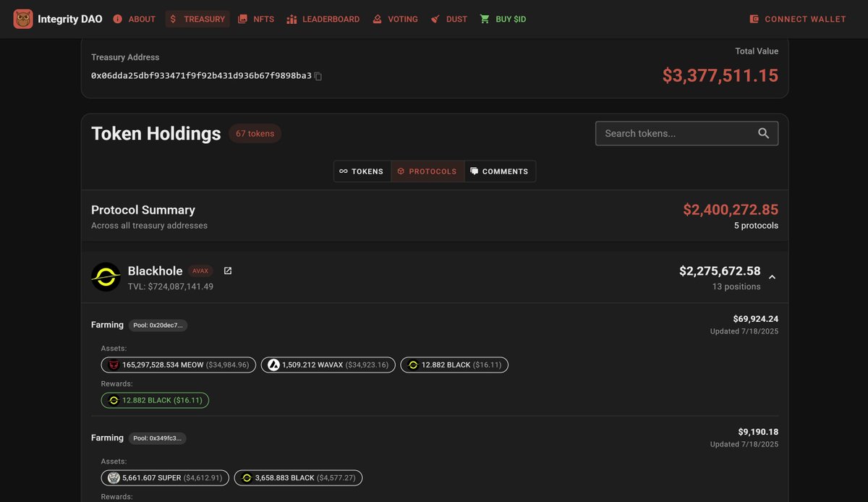Click the farming position value $9,190.18
The width and height of the screenshot is (868, 502).
(x=758, y=432)
